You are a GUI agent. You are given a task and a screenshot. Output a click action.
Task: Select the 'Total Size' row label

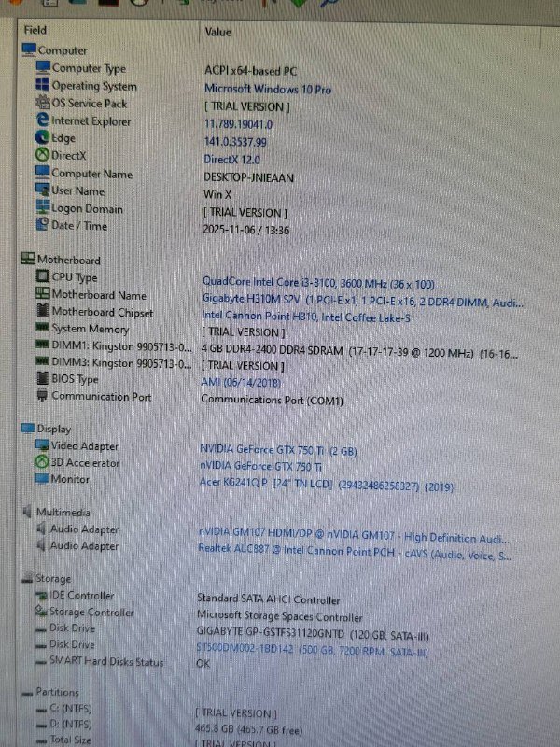(71, 740)
